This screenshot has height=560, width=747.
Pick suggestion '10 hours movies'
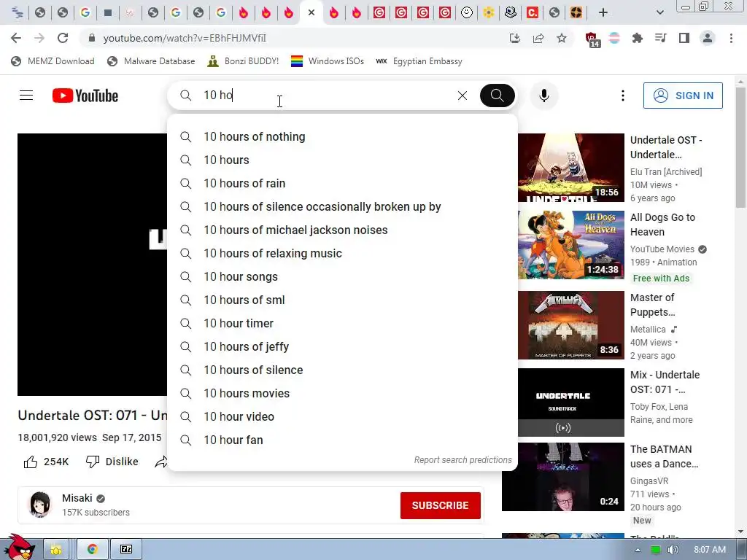[342, 393]
